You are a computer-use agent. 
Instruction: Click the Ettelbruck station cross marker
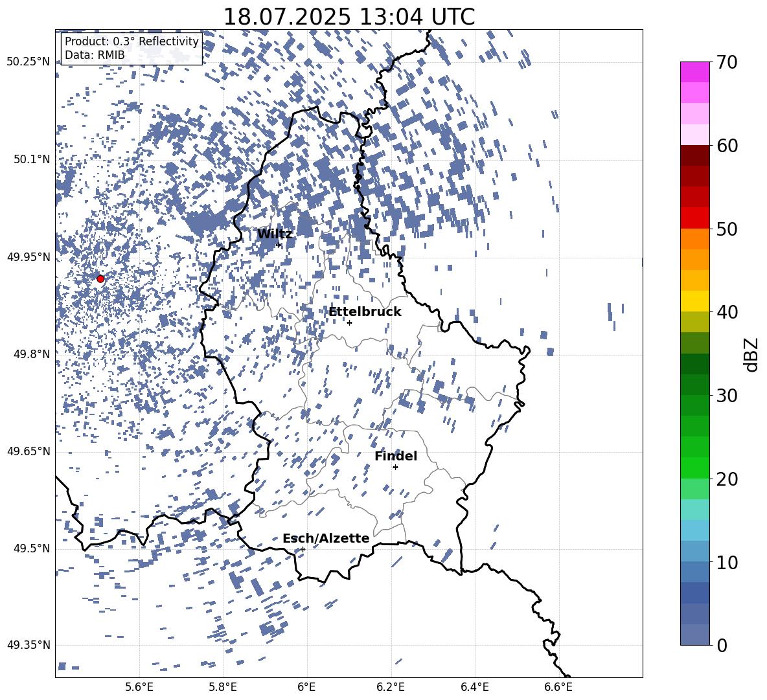pos(349,322)
